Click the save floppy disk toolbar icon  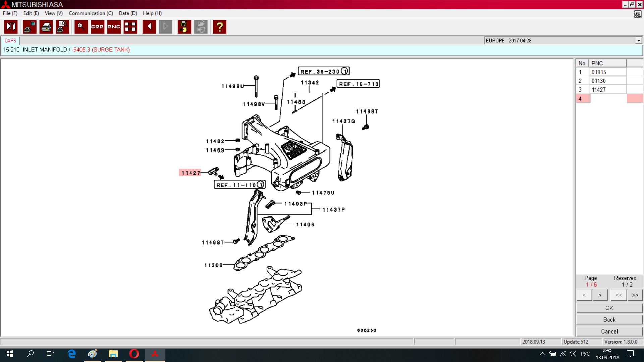[184, 27]
